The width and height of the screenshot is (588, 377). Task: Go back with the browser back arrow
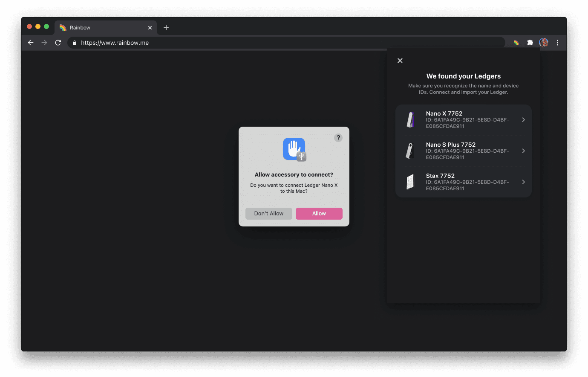[x=31, y=43]
